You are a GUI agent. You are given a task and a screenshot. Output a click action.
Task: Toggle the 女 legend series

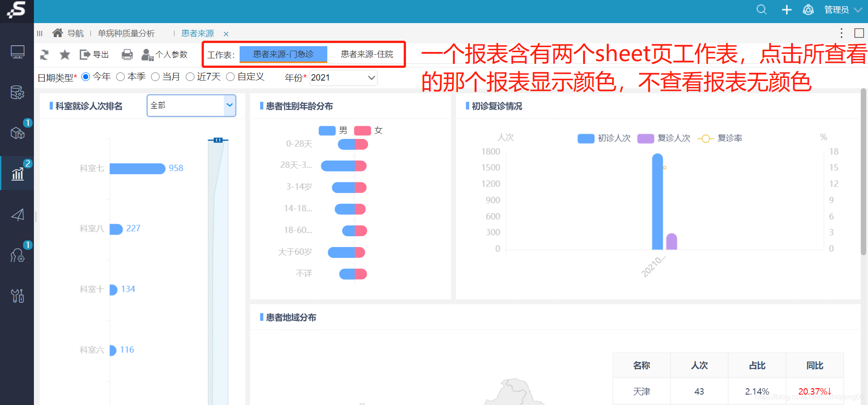tap(368, 131)
